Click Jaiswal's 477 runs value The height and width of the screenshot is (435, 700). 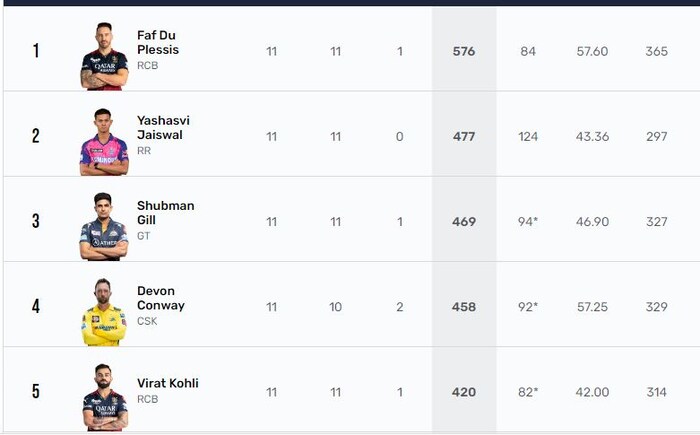[464, 136]
